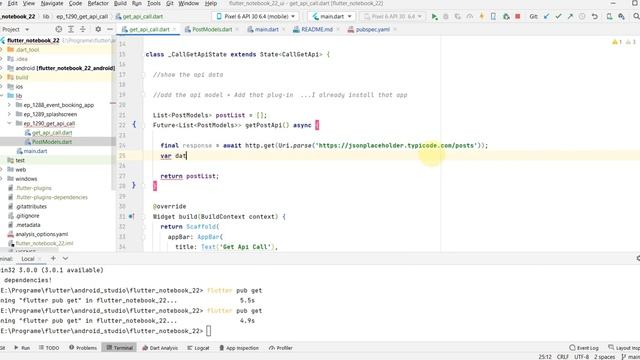Screen dimensions: 640x360
Task: Select main.dart in project tree
Action: click(35, 151)
